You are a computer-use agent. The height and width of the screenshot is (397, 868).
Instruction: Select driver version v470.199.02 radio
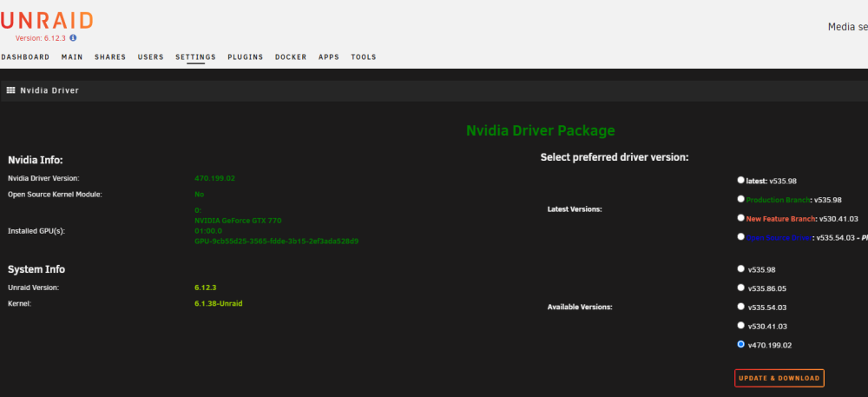pos(740,344)
